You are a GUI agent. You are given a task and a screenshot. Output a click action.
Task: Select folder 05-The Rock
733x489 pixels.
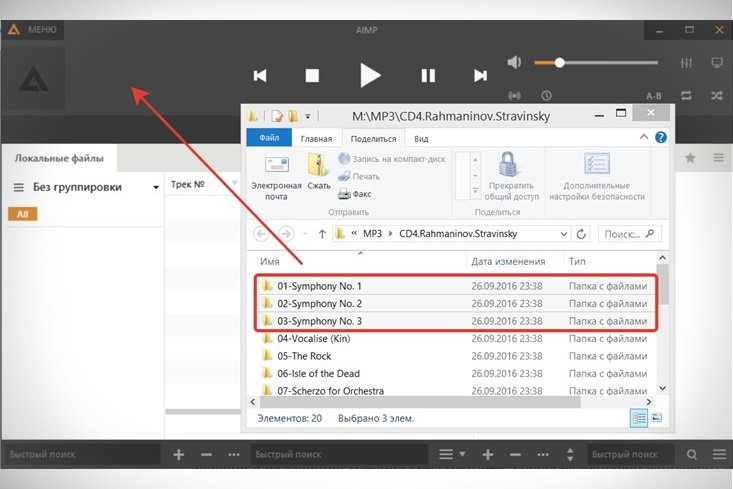(304, 356)
